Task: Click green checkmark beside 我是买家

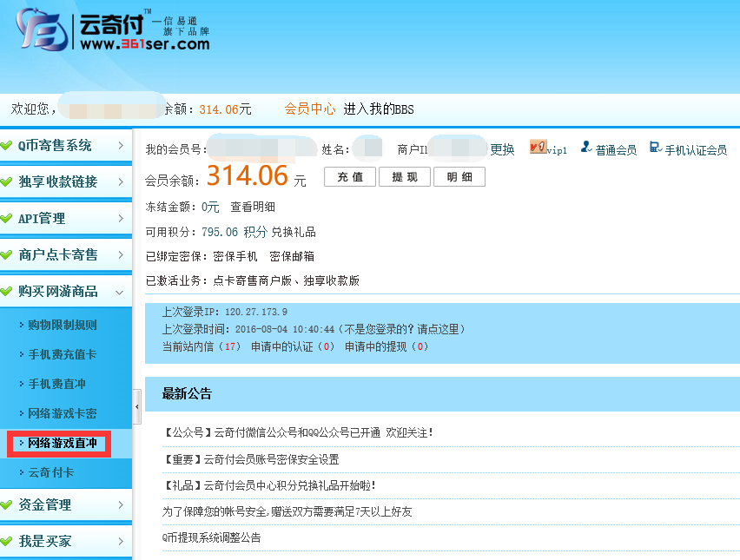Action: coord(7,541)
